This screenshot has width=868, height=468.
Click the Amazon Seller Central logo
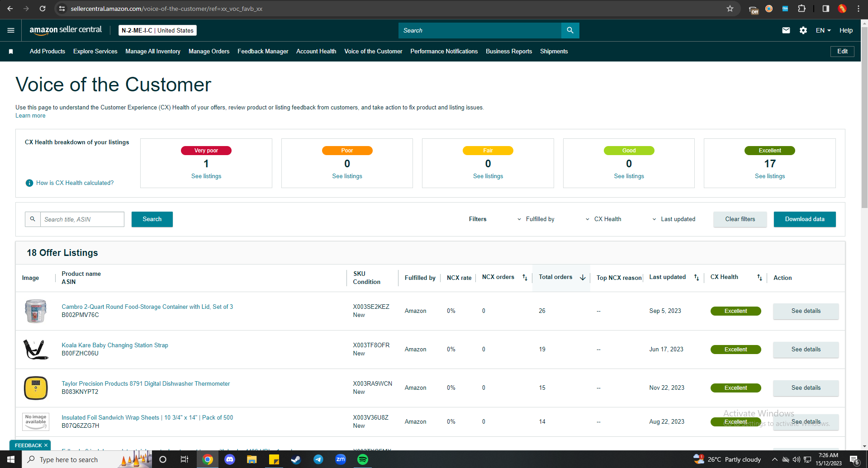[66, 30]
